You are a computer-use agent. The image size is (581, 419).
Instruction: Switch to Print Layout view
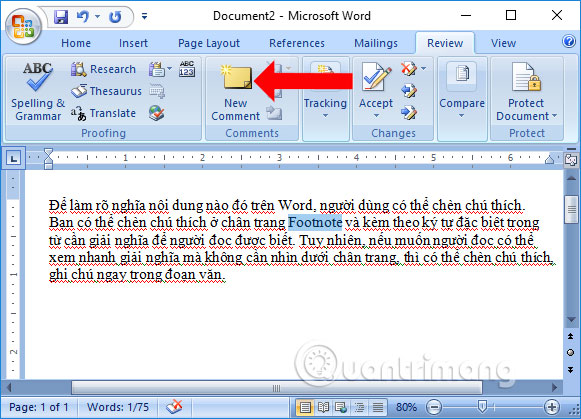tap(305, 408)
